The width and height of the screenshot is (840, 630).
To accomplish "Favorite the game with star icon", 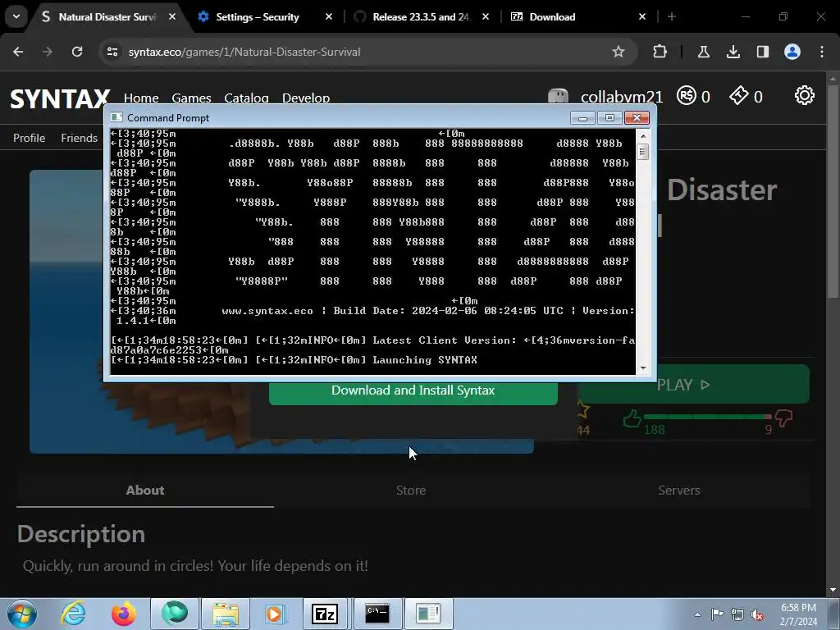I will tap(583, 410).
